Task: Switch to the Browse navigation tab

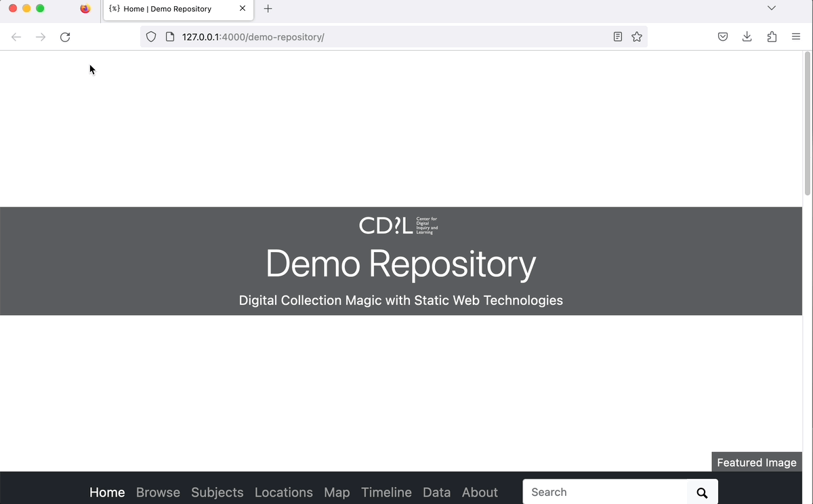Action: click(x=158, y=492)
